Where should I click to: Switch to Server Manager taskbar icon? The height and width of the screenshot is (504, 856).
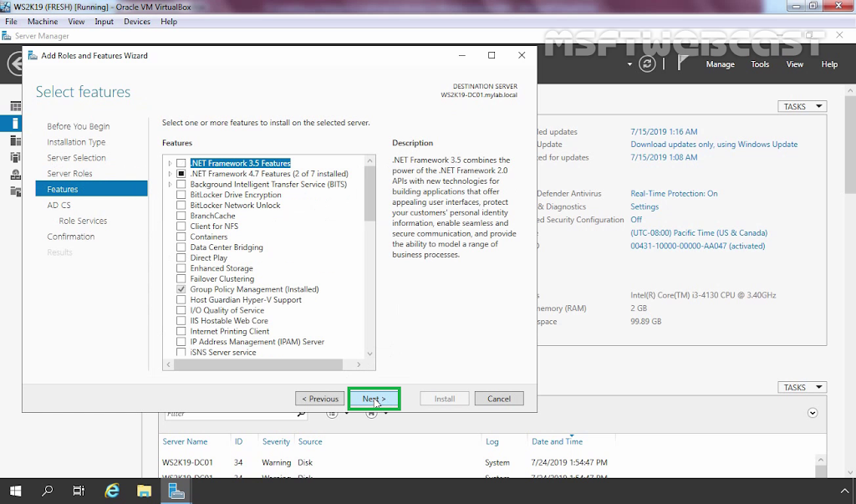(176, 491)
